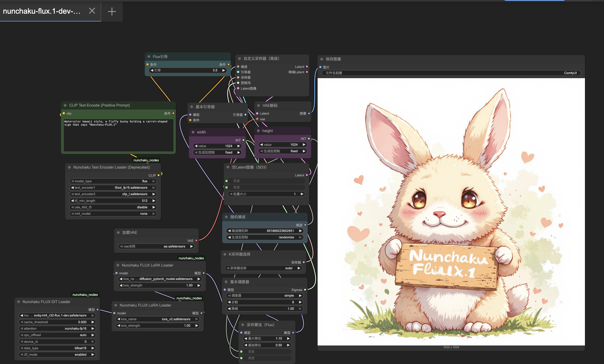This screenshot has height=364, width=604.
Task: Close the nunchaku-flux.1-dev workflow tab
Action: click(92, 11)
